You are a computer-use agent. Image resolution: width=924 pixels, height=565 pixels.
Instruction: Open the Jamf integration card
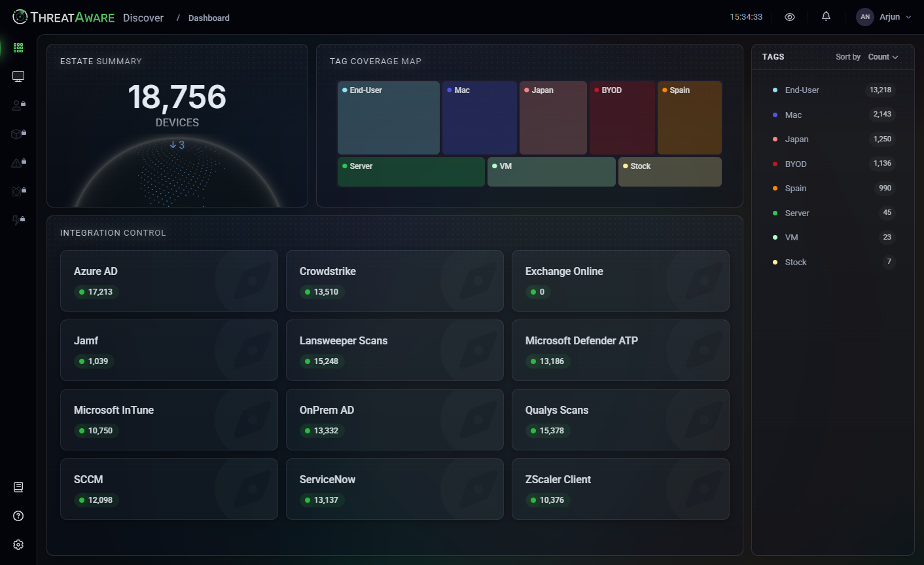point(169,350)
